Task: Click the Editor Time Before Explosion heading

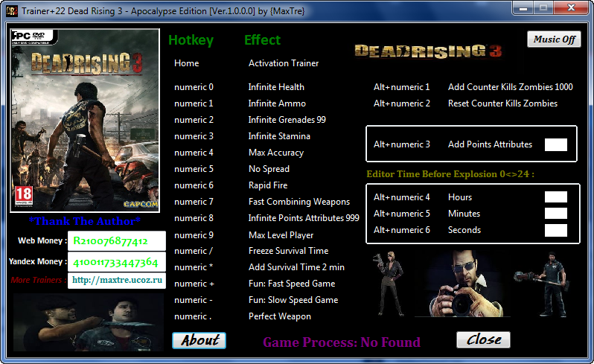Action: [450, 174]
